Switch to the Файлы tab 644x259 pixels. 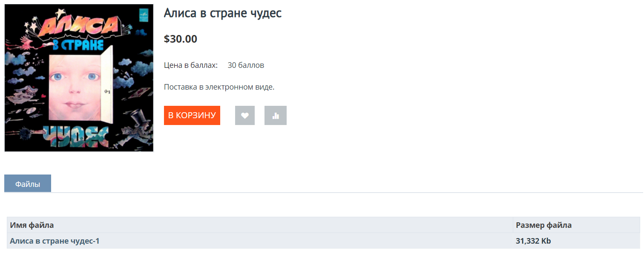tap(28, 184)
